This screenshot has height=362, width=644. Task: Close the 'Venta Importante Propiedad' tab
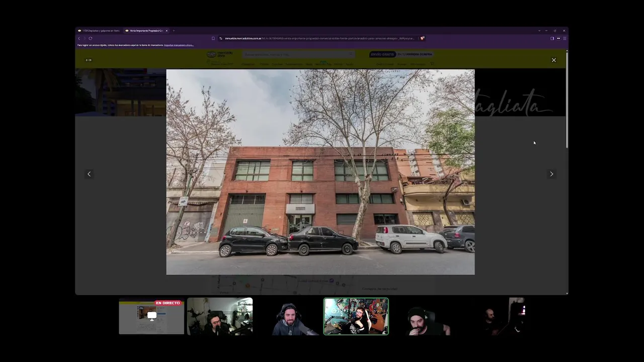pyautogui.click(x=167, y=31)
